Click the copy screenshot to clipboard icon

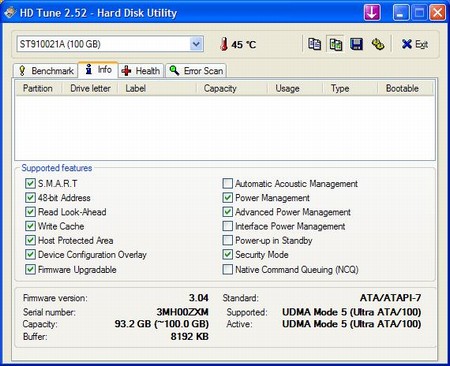click(x=335, y=44)
